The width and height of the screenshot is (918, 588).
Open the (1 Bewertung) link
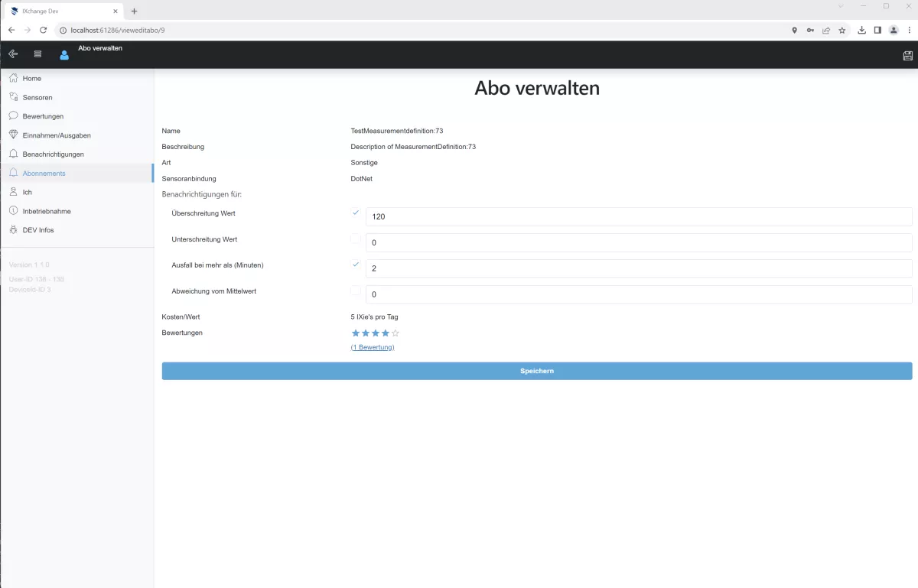373,347
